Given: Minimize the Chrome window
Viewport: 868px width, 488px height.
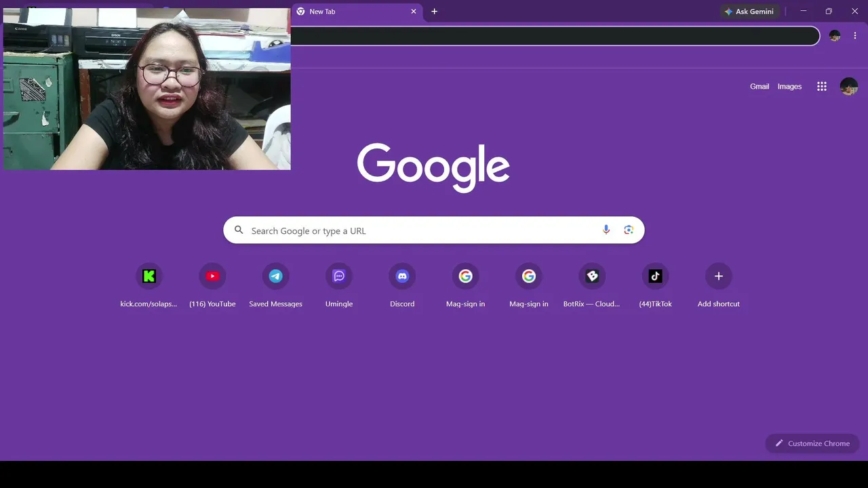Looking at the screenshot, I should (x=804, y=12).
